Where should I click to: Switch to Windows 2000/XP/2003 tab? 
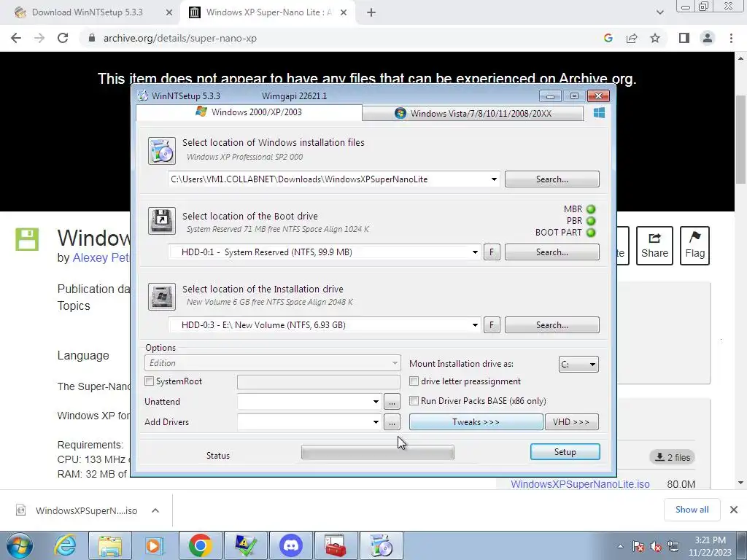point(249,112)
